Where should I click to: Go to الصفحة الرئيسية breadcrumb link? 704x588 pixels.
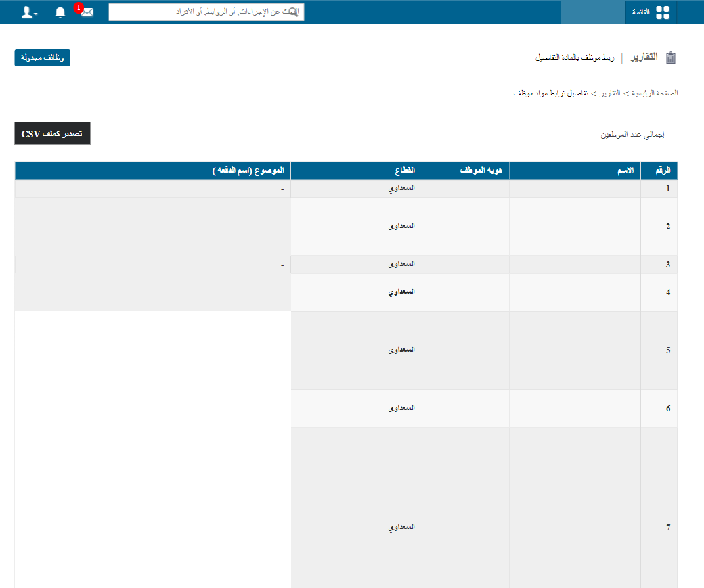[655, 93]
